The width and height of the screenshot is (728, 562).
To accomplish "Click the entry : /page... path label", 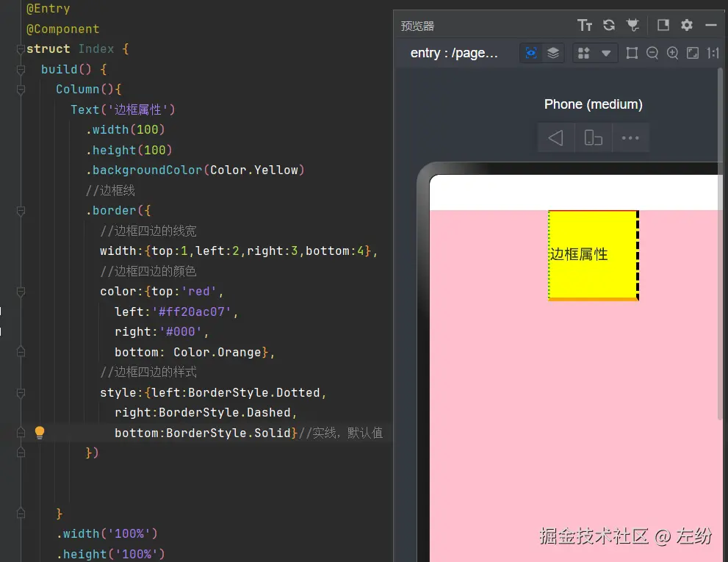I will point(454,53).
